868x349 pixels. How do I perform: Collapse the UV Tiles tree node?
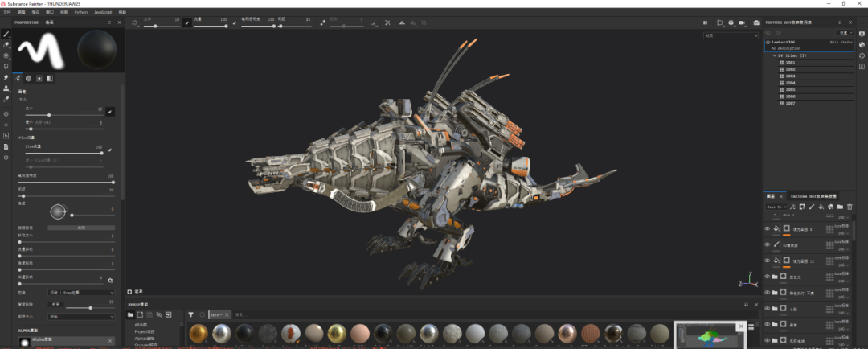pos(776,55)
